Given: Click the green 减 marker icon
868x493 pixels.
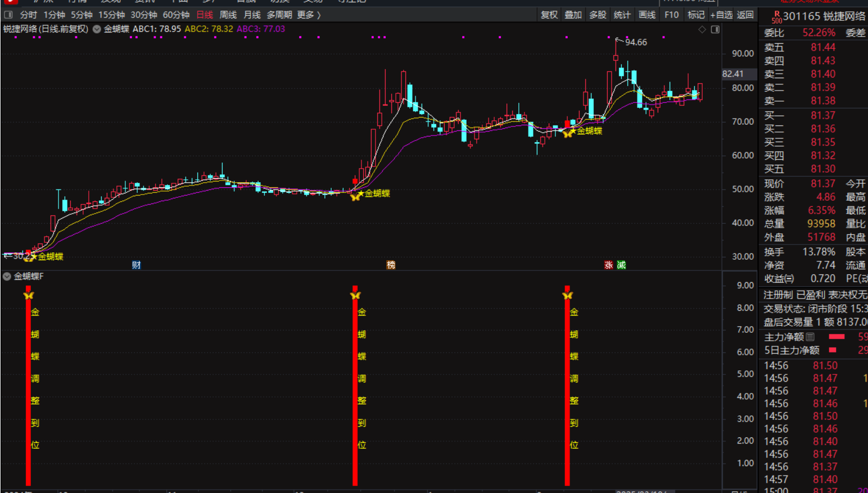Looking at the screenshot, I should click(621, 265).
